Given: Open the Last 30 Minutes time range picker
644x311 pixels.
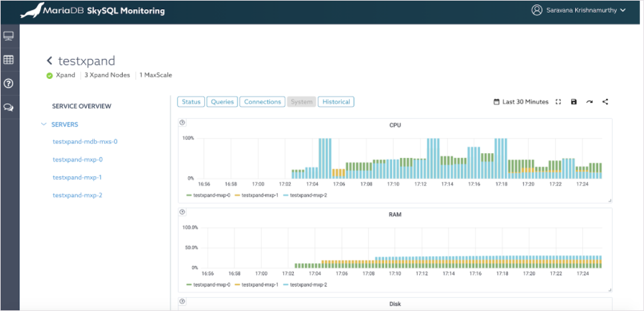Looking at the screenshot, I should click(x=521, y=102).
